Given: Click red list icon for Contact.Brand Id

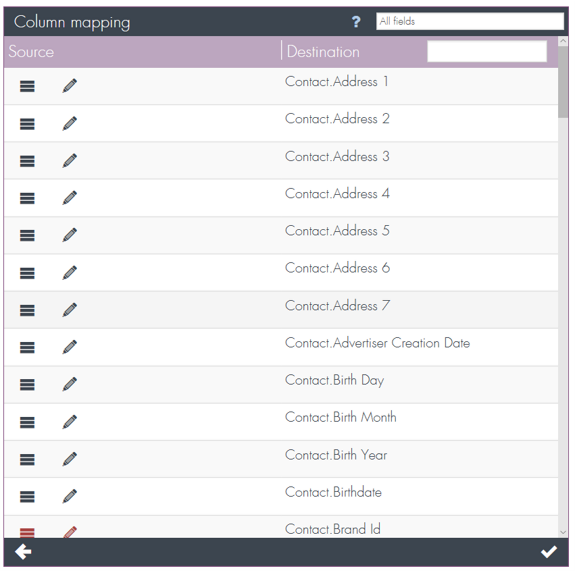Looking at the screenshot, I should (x=27, y=533).
